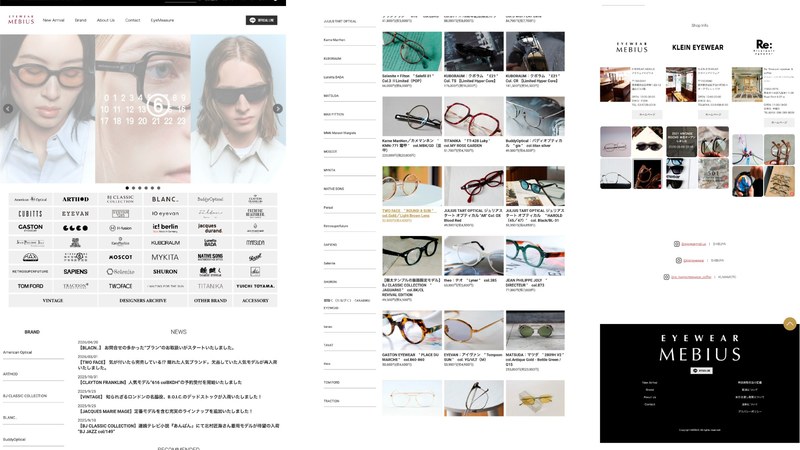Go to About Us page
800x450 pixels.
pyautogui.click(x=106, y=20)
